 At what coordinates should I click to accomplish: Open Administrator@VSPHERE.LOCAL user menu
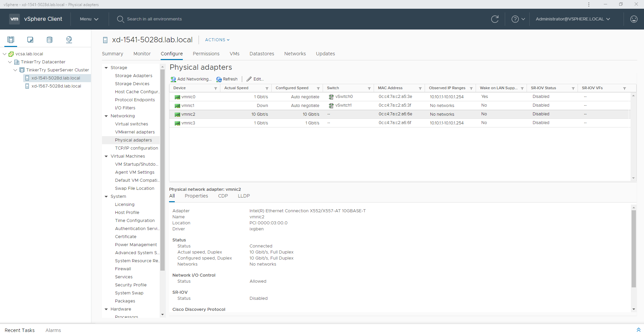pyautogui.click(x=573, y=19)
